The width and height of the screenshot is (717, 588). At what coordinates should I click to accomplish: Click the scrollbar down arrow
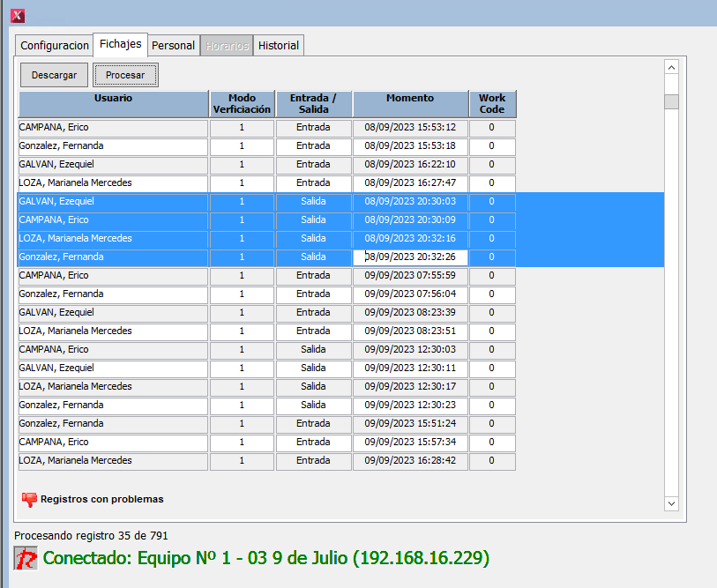[671, 502]
